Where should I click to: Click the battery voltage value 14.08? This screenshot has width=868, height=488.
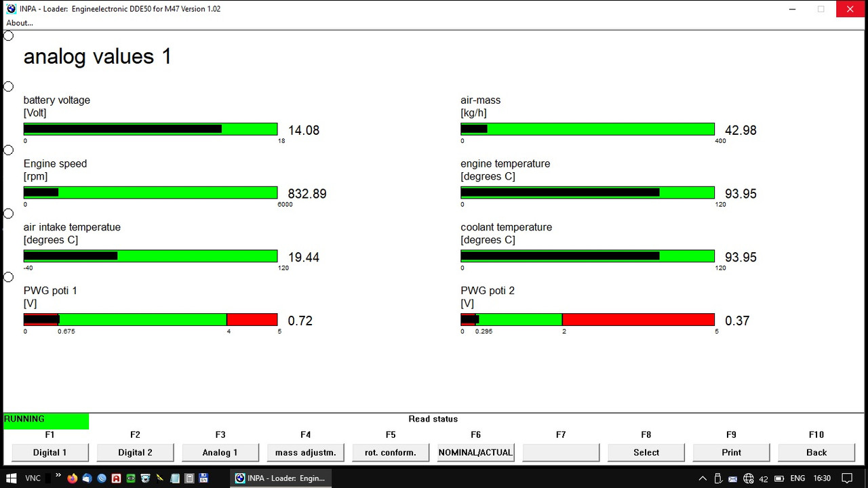click(304, 130)
